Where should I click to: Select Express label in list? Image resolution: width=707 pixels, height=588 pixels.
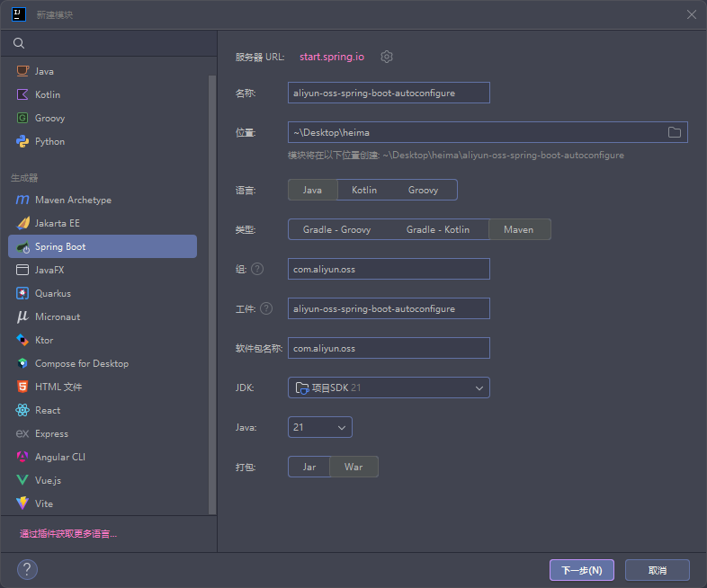click(52, 434)
